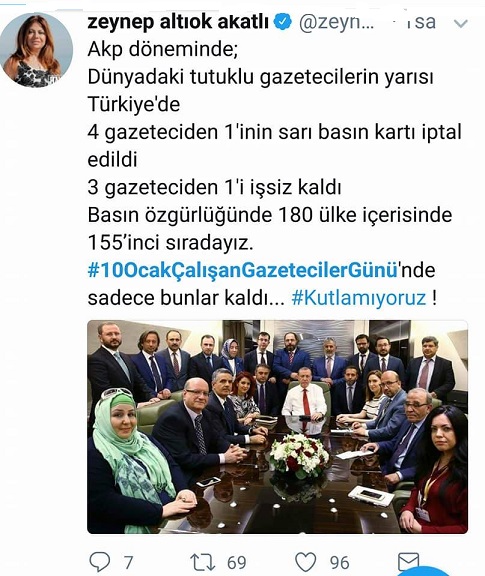Reply using the speech bubble icon

[100, 562]
